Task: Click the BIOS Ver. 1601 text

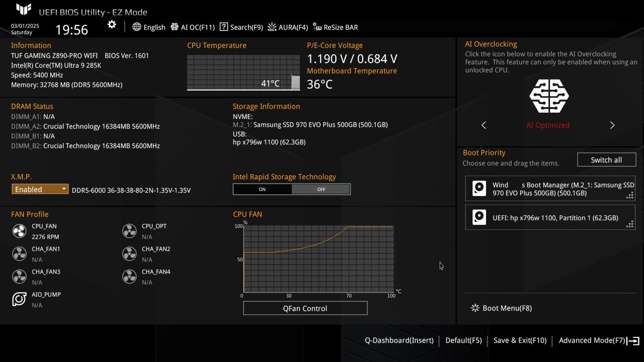Action: tap(127, 55)
